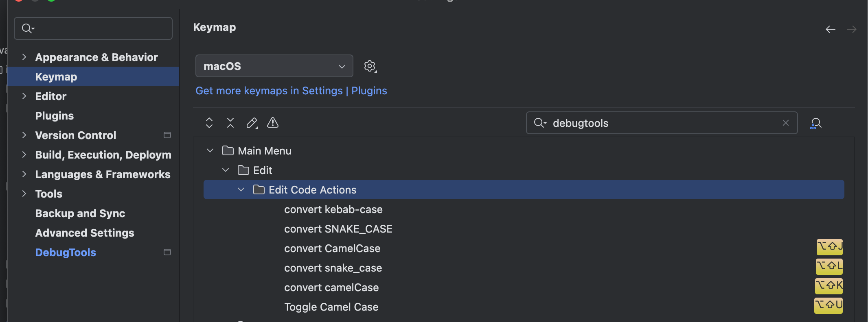Click the settings search magnifier icon
The width and height of the screenshot is (868, 322).
(27, 28)
